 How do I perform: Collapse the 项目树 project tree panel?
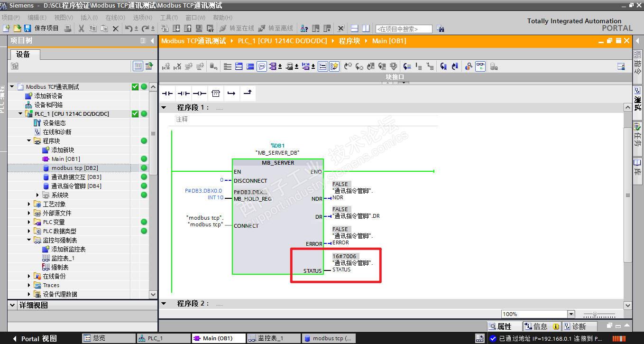point(152,41)
